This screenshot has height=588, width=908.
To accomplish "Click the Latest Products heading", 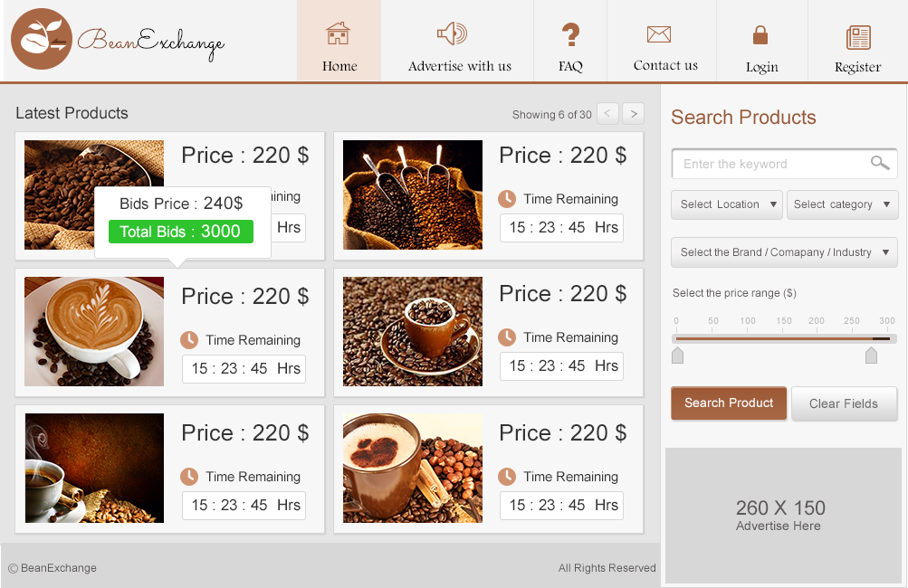I will coord(72,113).
